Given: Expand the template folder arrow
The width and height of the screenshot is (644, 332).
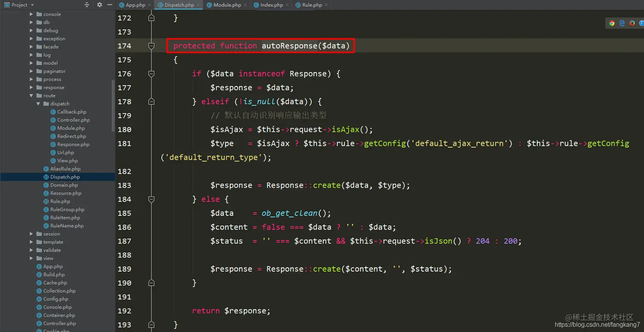Looking at the screenshot, I should click(31, 242).
